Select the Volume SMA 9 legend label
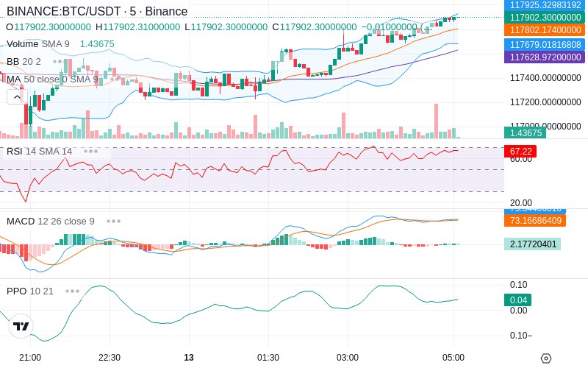This screenshot has height=368, width=588. coord(38,44)
